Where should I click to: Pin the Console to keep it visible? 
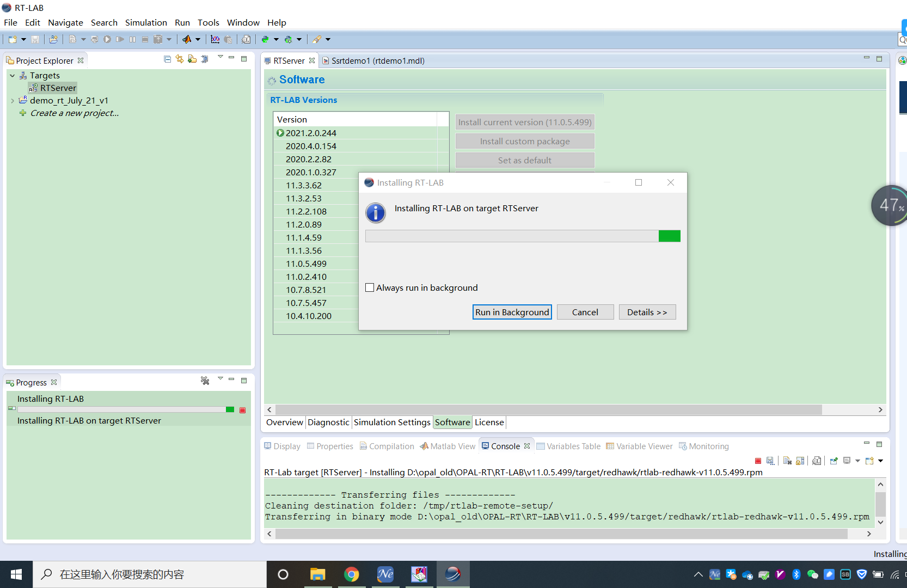[x=834, y=461]
